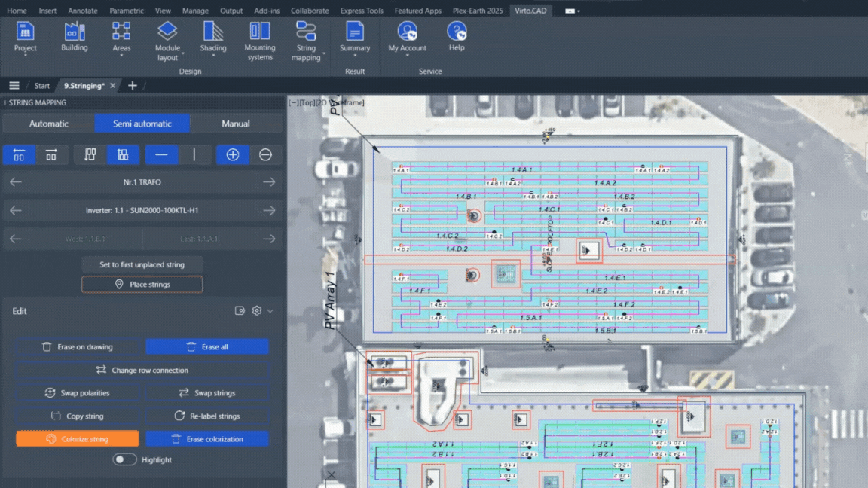
Task: Switch to the Start document tab
Action: 42,86
